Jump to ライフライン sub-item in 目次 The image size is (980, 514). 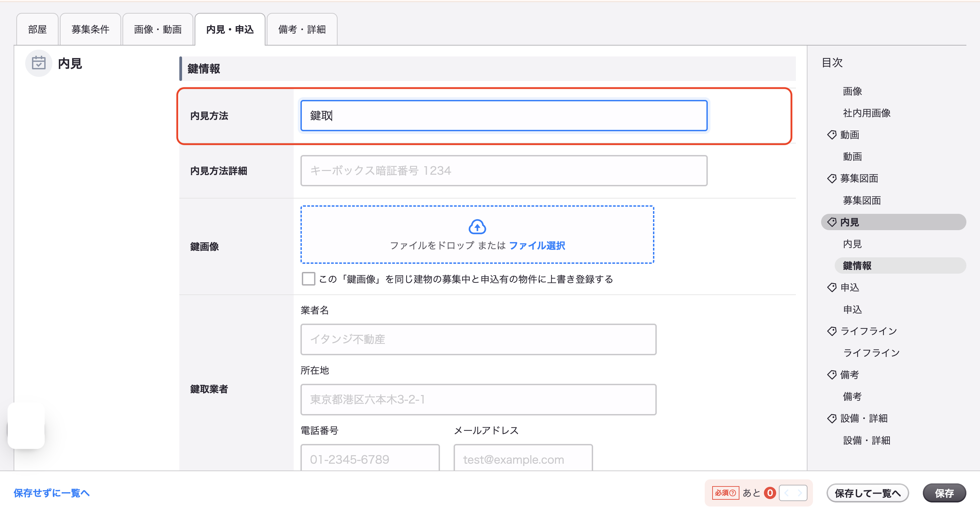coord(871,353)
